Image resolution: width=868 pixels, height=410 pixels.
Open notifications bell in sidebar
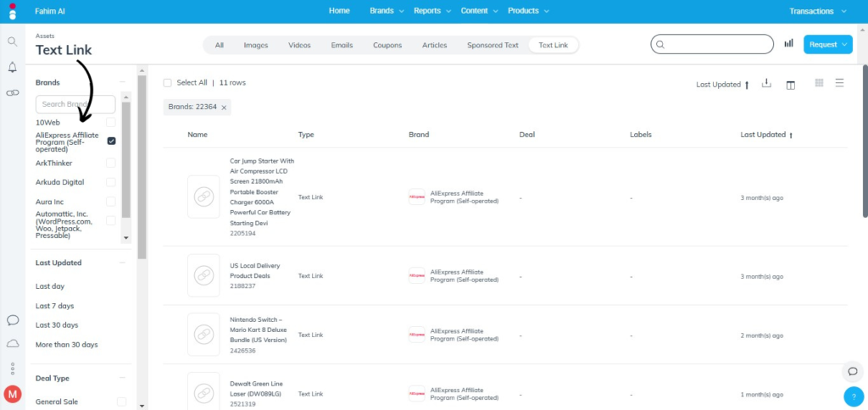coord(12,67)
